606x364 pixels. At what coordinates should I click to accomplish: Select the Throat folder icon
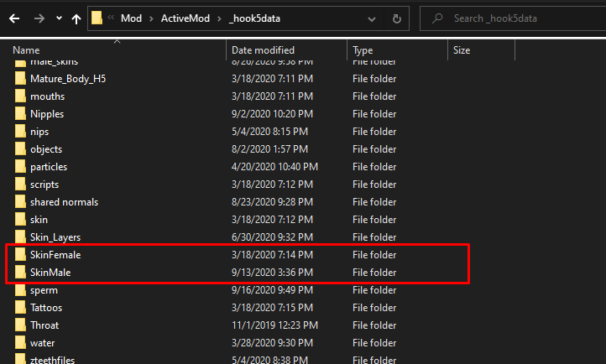pos(20,325)
